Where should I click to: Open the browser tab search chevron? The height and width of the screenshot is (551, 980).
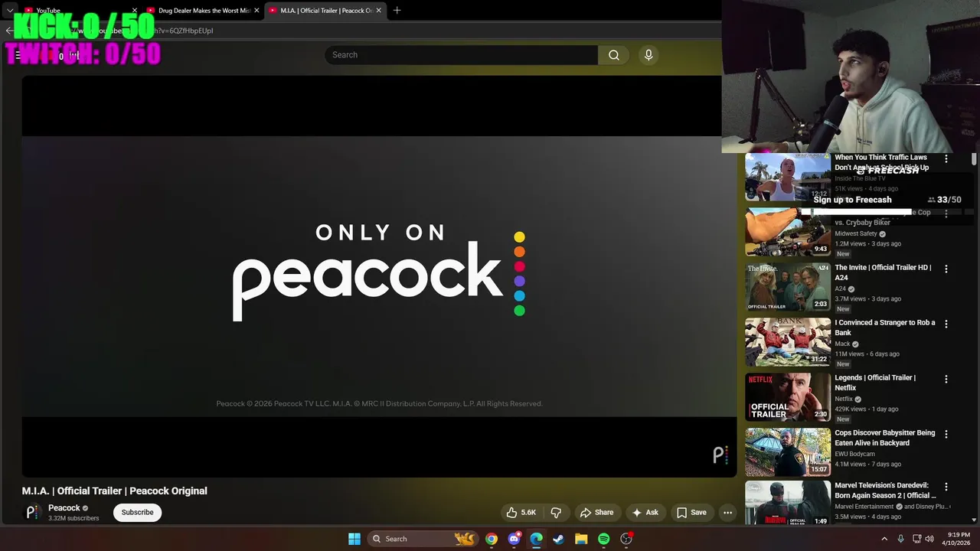point(10,11)
